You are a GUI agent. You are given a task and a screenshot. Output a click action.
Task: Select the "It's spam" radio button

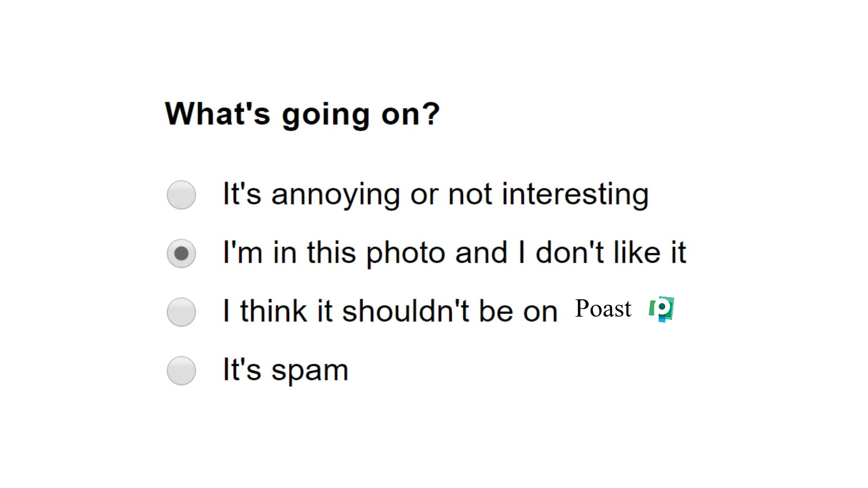(181, 370)
